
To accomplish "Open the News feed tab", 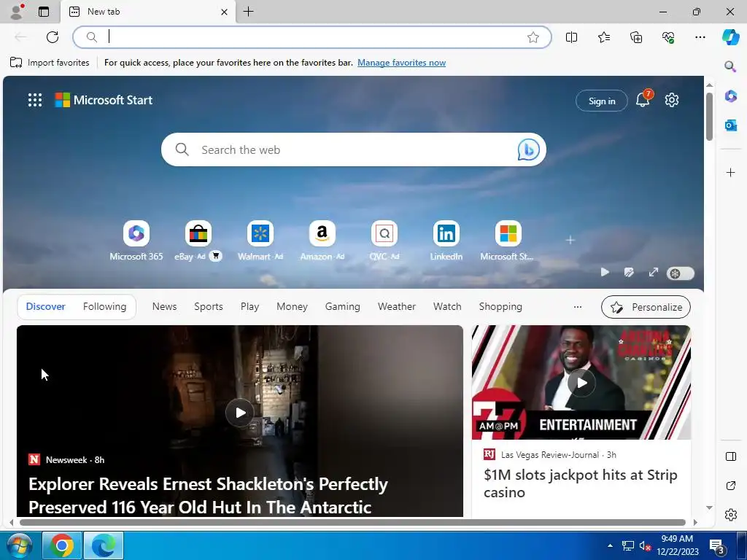I will [x=164, y=307].
